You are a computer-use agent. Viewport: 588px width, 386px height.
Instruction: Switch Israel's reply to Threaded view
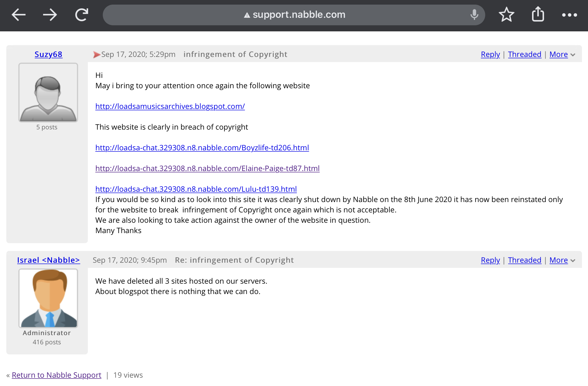tap(524, 260)
